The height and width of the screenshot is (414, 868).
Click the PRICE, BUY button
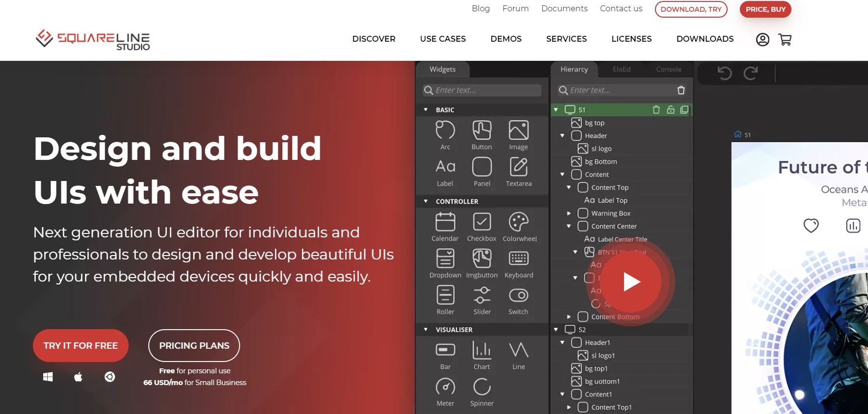coord(765,9)
